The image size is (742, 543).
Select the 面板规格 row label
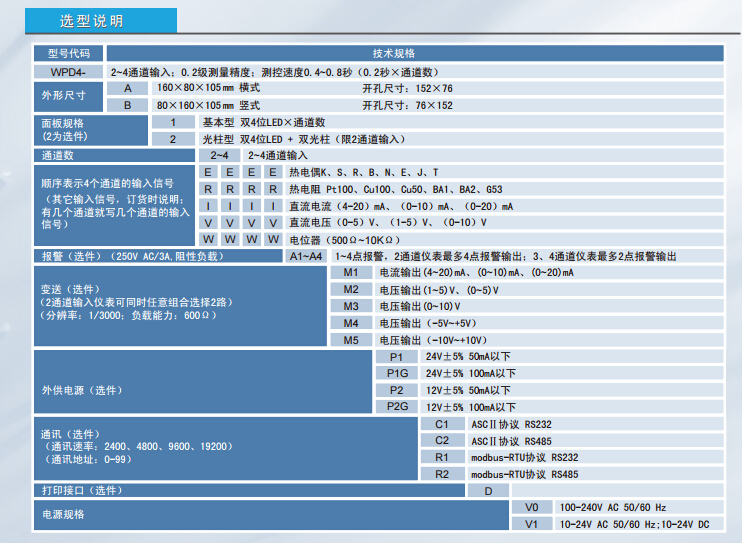coord(62,129)
